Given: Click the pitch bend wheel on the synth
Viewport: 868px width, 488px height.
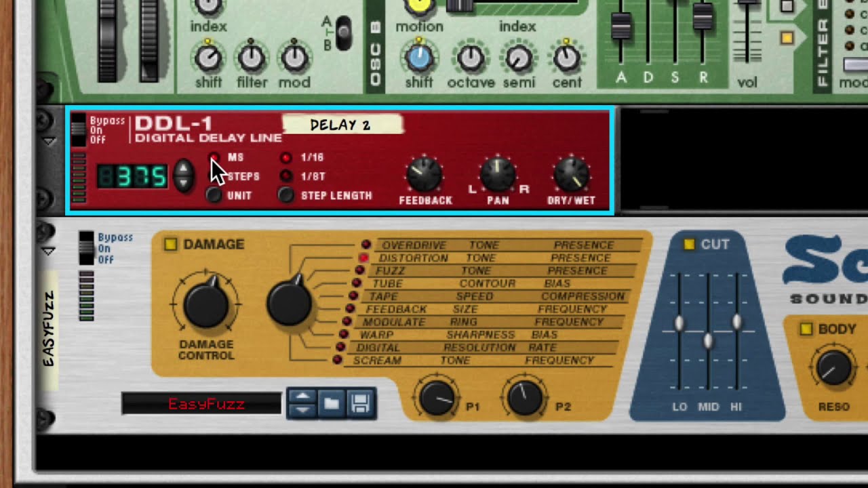Looking at the screenshot, I should [x=106, y=39].
